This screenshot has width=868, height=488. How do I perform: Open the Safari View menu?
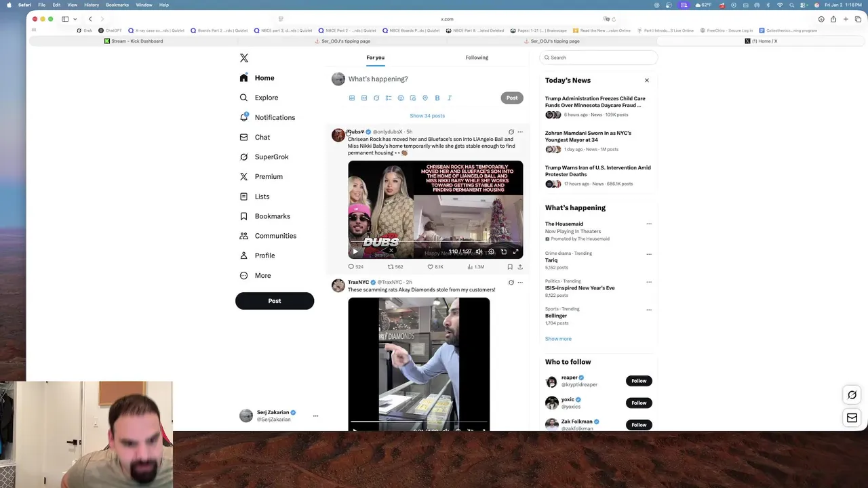72,5
